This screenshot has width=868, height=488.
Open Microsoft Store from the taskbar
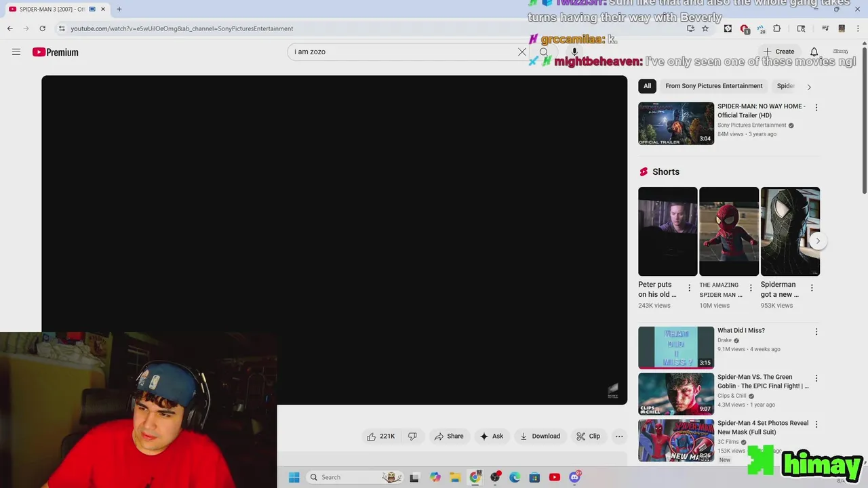point(534,477)
